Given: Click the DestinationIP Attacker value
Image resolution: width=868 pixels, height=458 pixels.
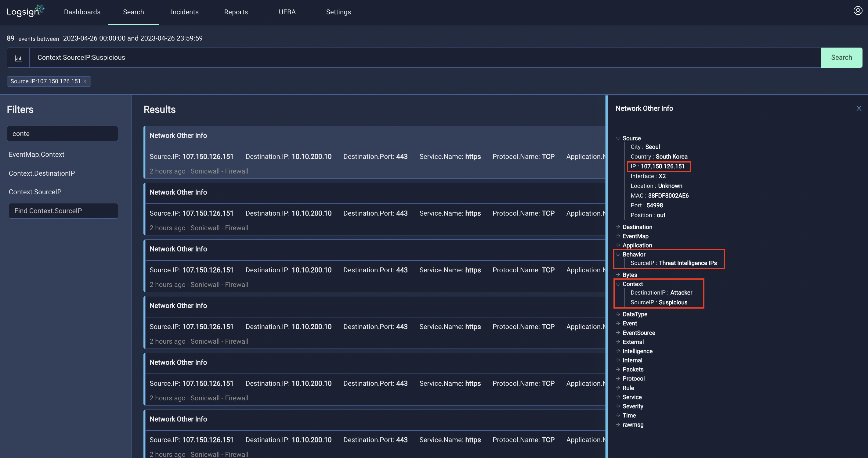Looking at the screenshot, I should coord(681,293).
